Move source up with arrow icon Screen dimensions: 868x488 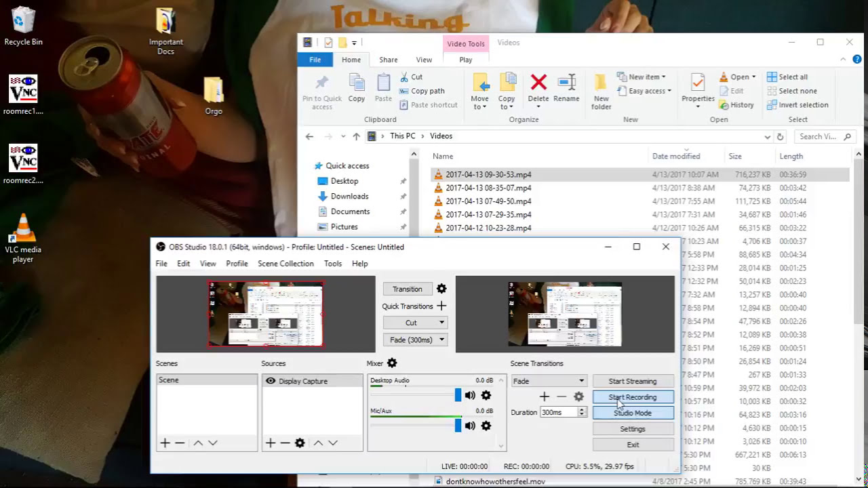[x=318, y=443]
